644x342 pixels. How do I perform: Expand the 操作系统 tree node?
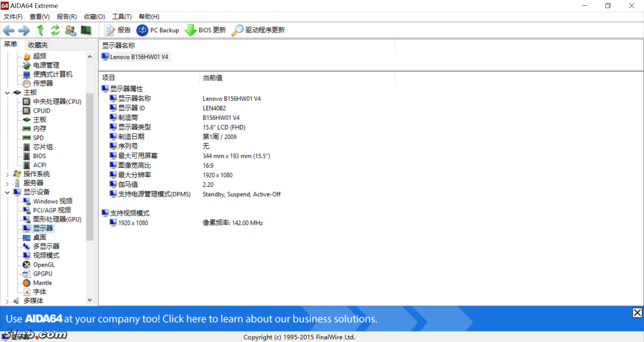[x=7, y=174]
